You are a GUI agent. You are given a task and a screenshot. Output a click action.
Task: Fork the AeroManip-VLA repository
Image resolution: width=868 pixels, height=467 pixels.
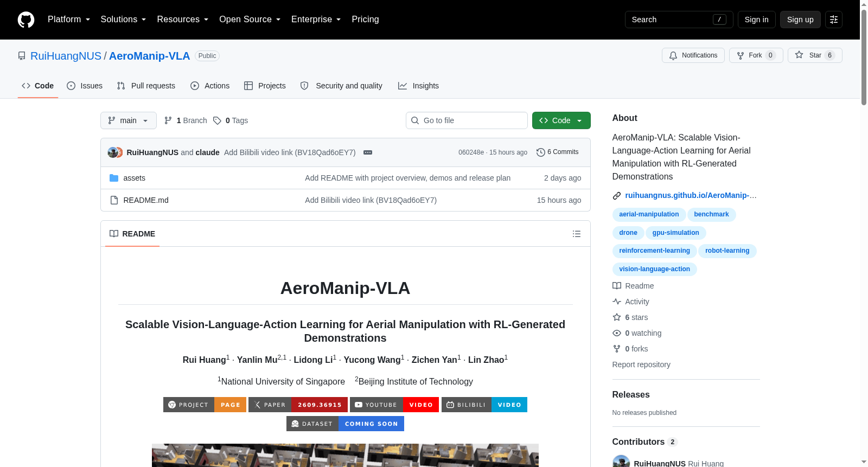pyautogui.click(x=756, y=55)
